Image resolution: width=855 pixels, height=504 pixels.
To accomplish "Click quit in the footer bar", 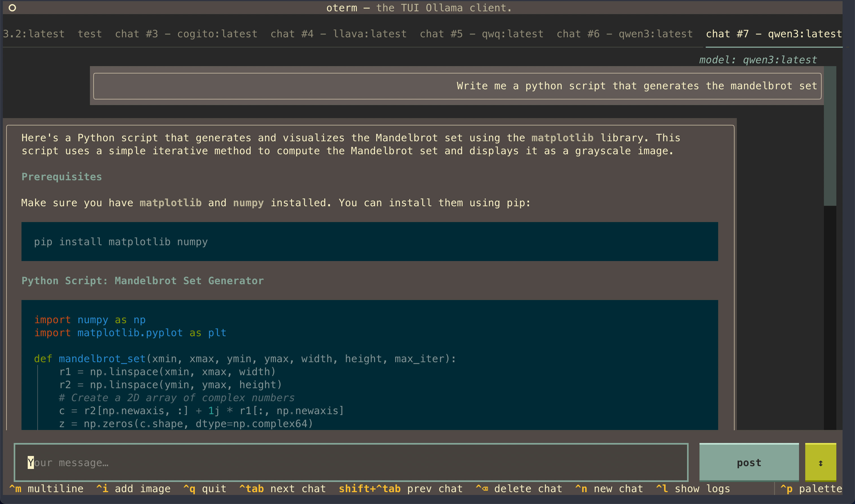I will (x=205, y=489).
